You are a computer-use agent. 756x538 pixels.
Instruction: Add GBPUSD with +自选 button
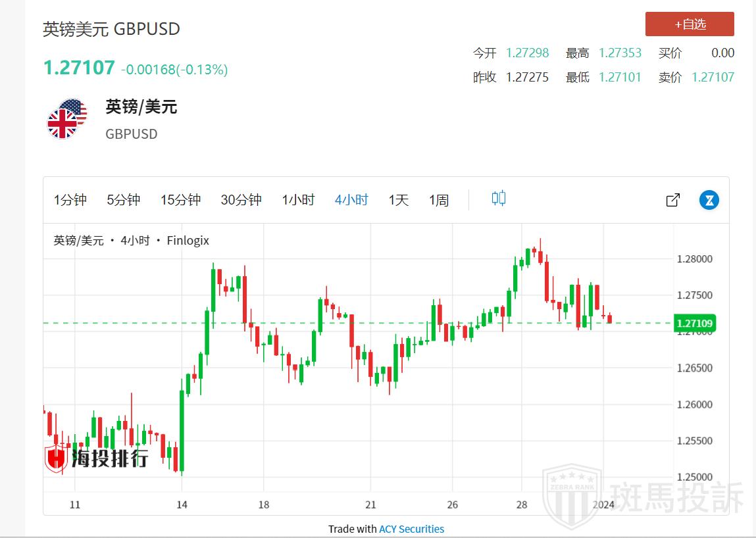pyautogui.click(x=689, y=24)
